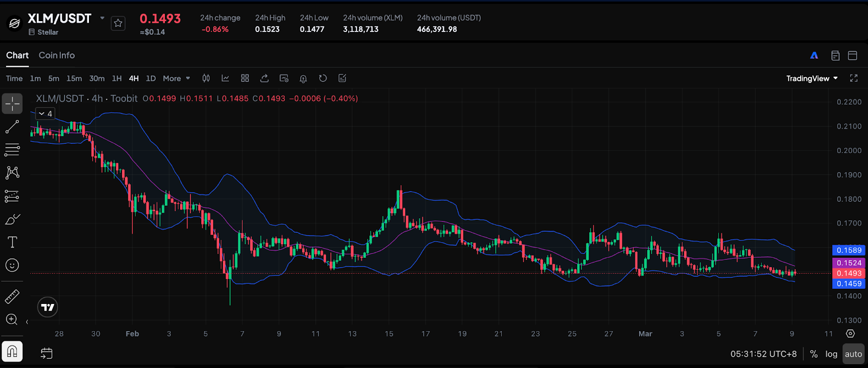
Task: Expand the More timeframes dropdown
Action: tap(176, 79)
